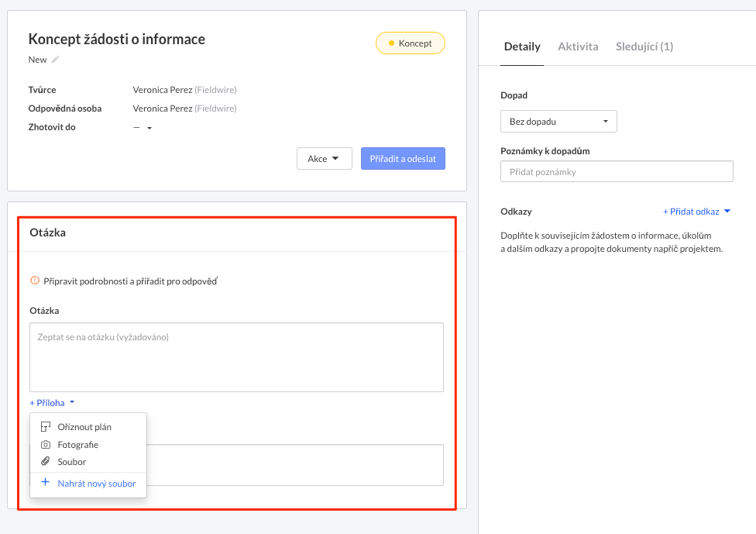The height and width of the screenshot is (534, 756).
Task: Click the plus icon for Nahrát nový soubor
Action: click(x=46, y=483)
